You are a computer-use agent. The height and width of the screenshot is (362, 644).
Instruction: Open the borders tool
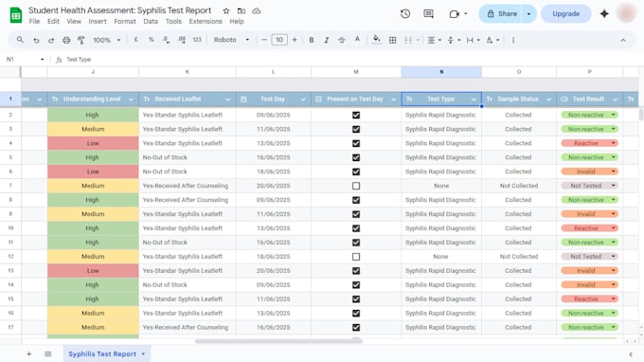pos(393,40)
